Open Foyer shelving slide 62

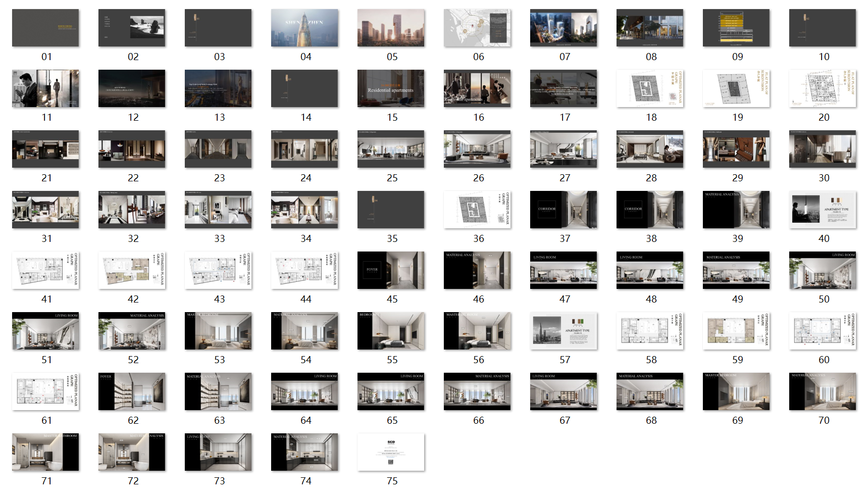tap(132, 391)
